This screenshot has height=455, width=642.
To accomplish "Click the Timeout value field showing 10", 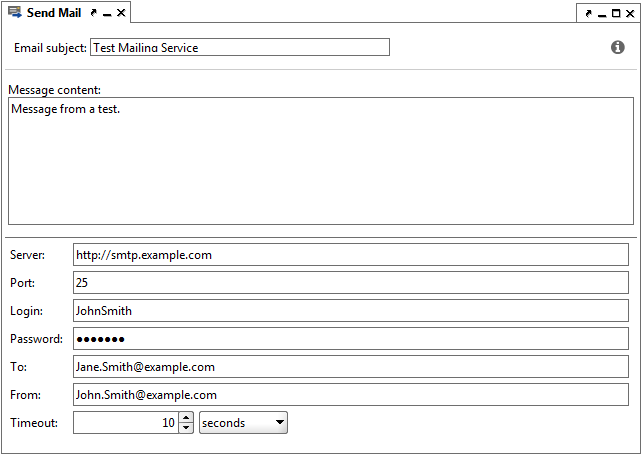I will (126, 423).
